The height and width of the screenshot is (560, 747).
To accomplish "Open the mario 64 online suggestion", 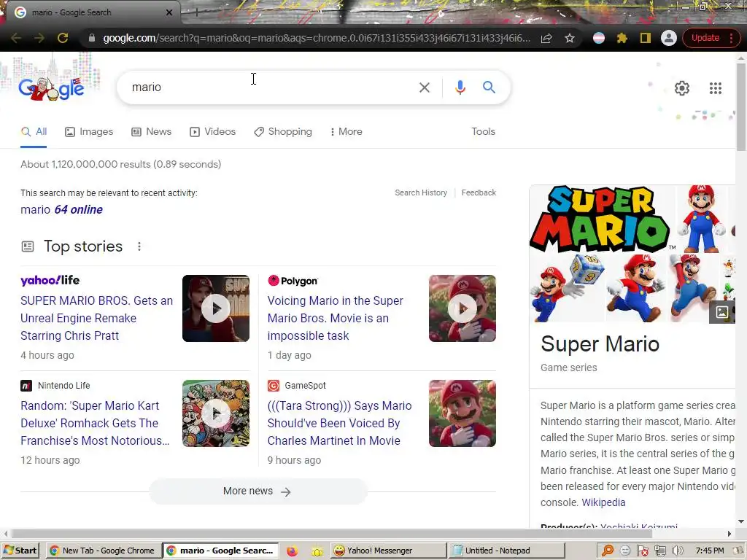I will (61, 209).
